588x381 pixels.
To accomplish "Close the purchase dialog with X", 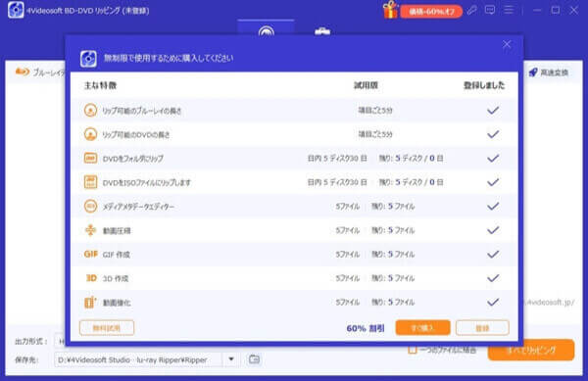I will pos(507,44).
